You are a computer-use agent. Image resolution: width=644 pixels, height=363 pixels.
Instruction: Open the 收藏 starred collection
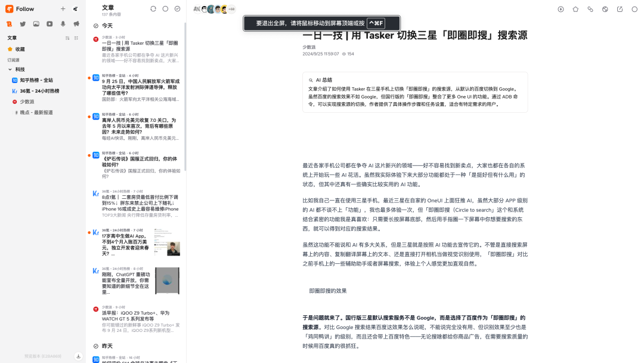43,49
